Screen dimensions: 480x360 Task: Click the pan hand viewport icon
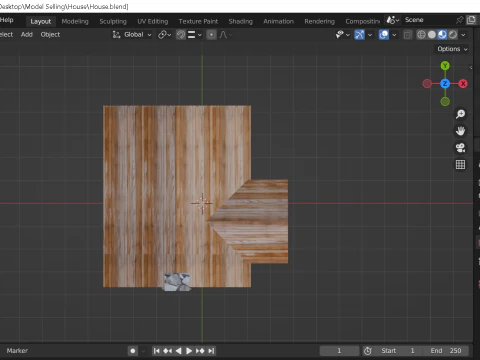pos(460,131)
